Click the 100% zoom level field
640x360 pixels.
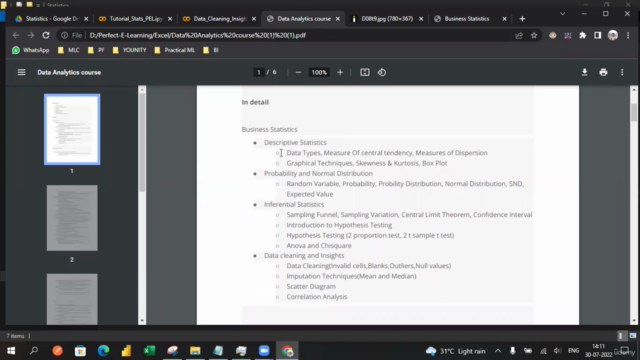(x=319, y=72)
